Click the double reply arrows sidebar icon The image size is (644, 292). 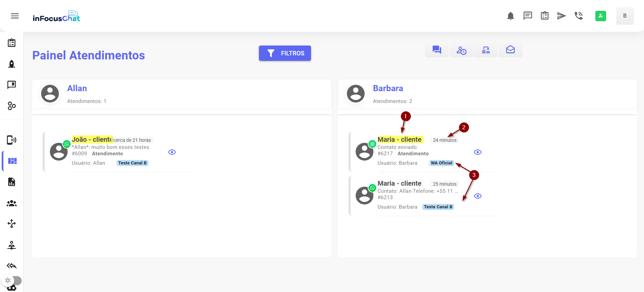tap(12, 266)
